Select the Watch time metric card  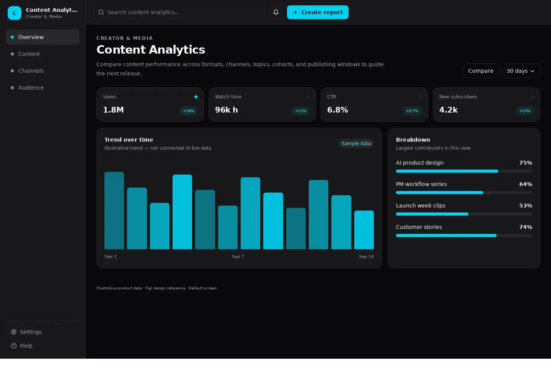tap(262, 105)
